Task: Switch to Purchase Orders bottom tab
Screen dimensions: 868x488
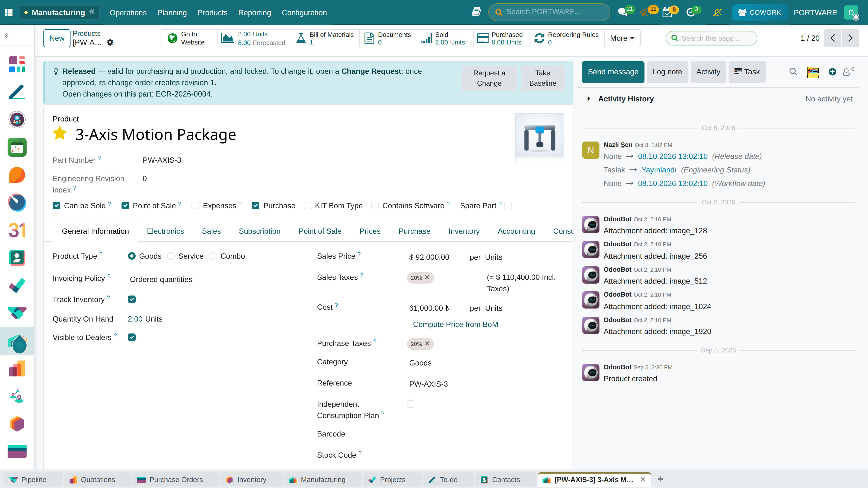Action: tap(175, 480)
